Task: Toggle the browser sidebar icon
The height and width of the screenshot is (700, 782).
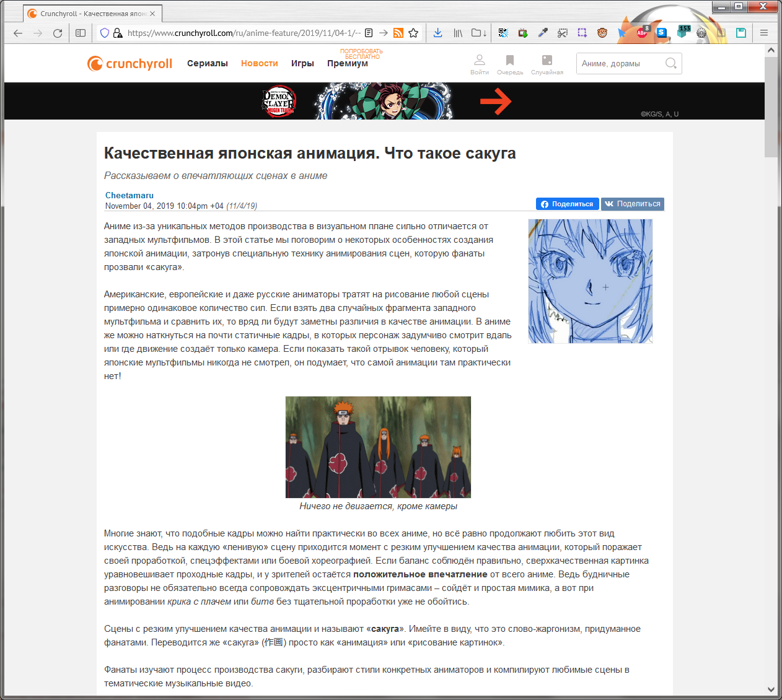Action: point(81,33)
